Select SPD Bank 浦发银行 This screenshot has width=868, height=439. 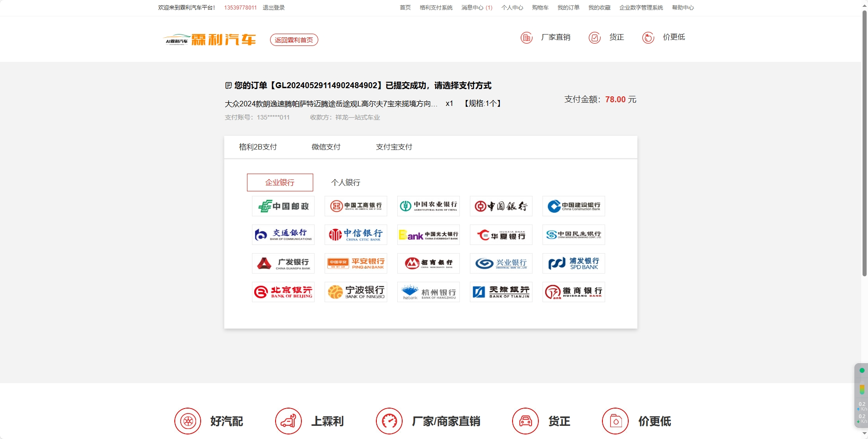coord(574,263)
